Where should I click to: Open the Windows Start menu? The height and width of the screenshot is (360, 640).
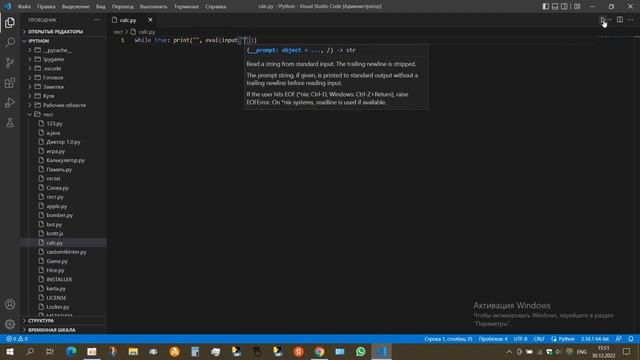pyautogui.click(x=10, y=352)
